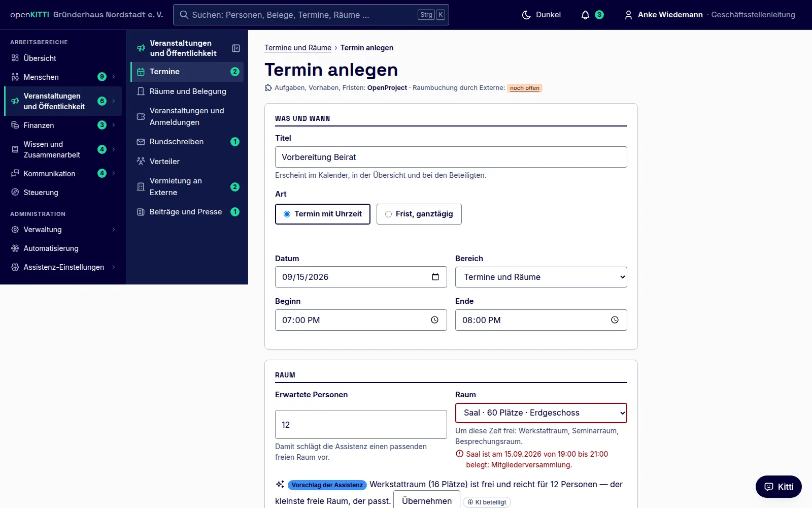The image size is (812, 508).
Task: Click the Rundschreiben envelope icon
Action: (x=141, y=142)
